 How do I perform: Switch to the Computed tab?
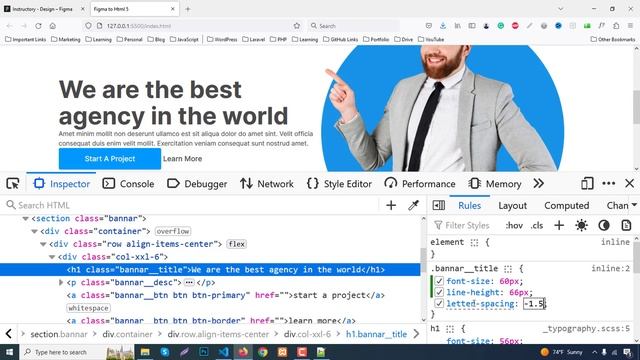coord(567,205)
